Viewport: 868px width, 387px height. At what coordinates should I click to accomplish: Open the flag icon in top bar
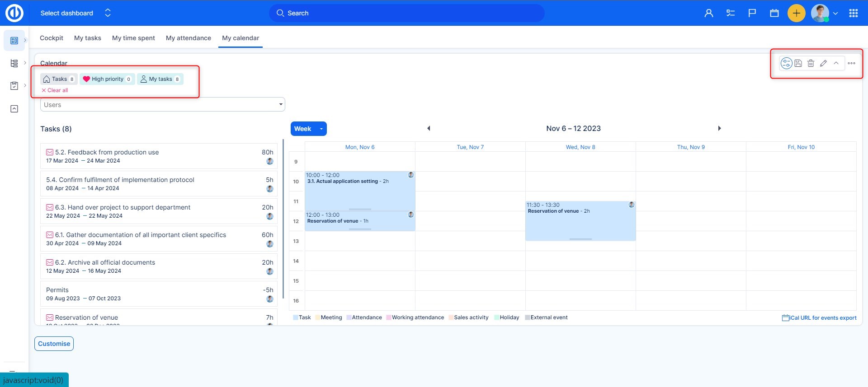tap(752, 13)
